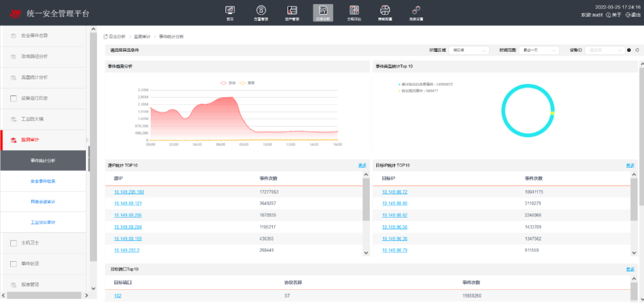Toggle the yellow 重要 legend series
644x303 pixels.
(x=247, y=83)
